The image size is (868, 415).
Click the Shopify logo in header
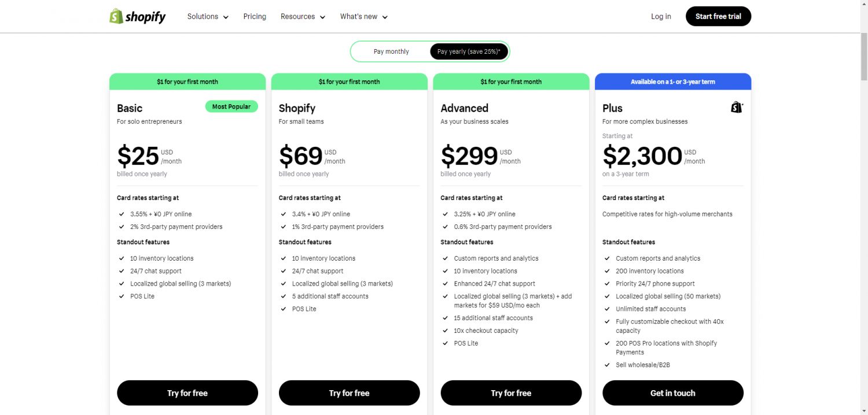pos(138,16)
